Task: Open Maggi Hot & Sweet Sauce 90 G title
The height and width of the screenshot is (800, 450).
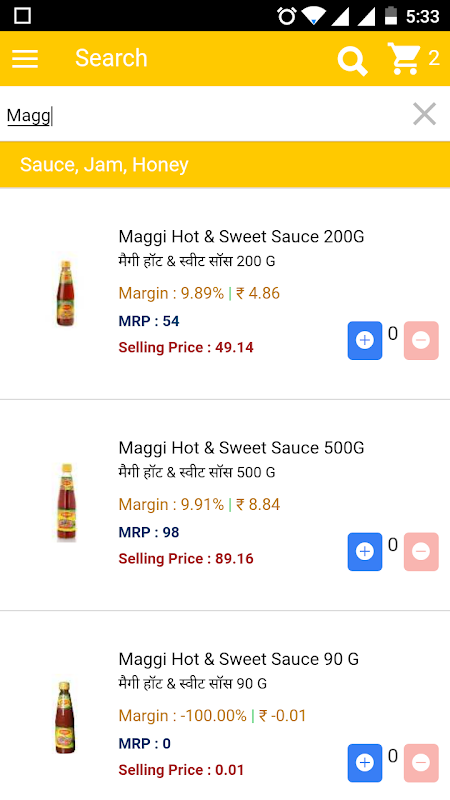Action: pos(239,659)
